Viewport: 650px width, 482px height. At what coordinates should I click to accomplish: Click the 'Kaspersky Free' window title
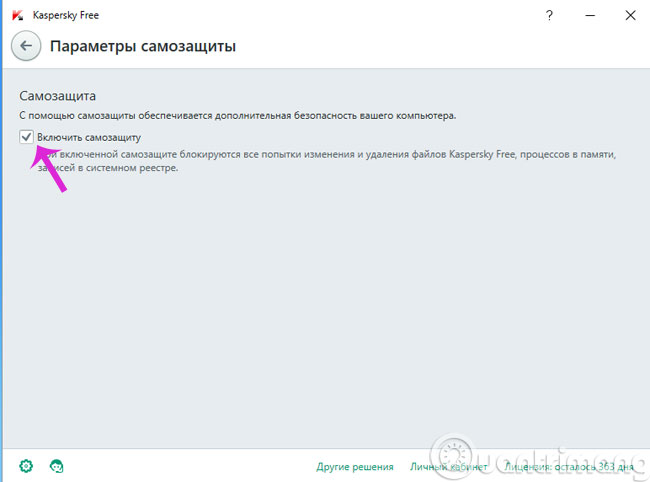66,15
